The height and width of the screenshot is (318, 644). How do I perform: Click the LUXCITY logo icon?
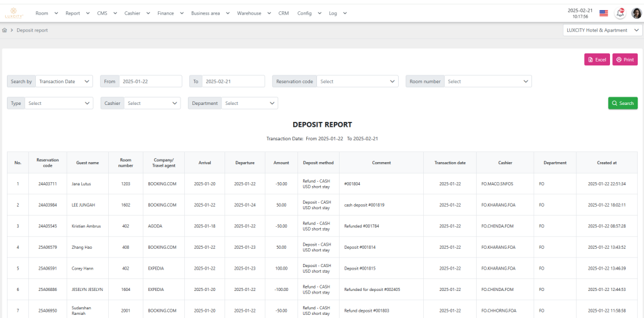pos(13,13)
